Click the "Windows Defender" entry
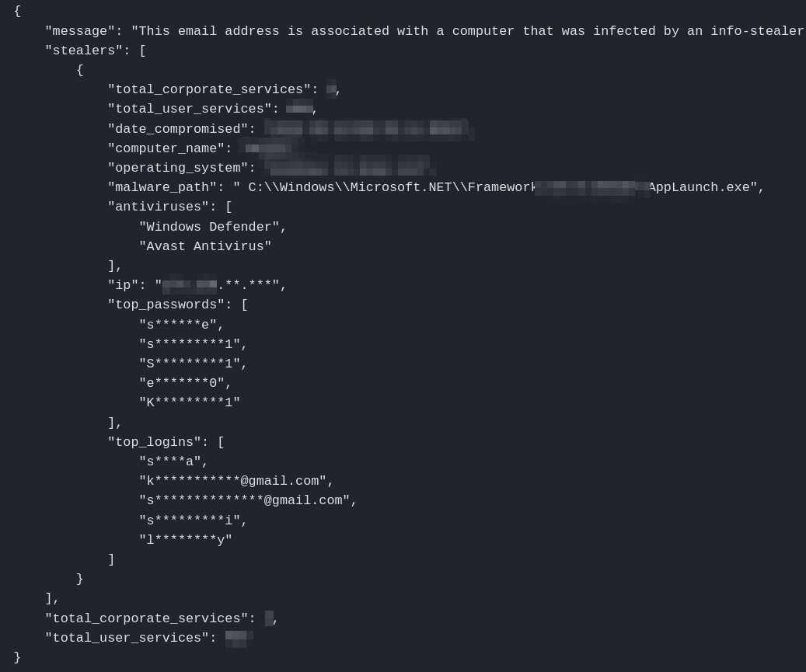 pyautogui.click(x=209, y=227)
